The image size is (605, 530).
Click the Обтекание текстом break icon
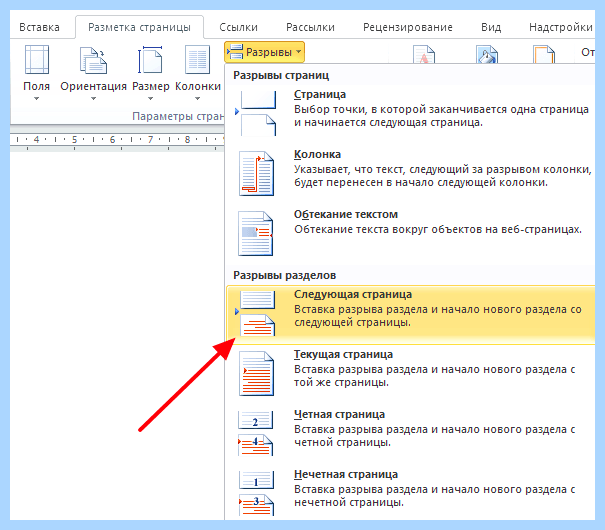pos(255,233)
